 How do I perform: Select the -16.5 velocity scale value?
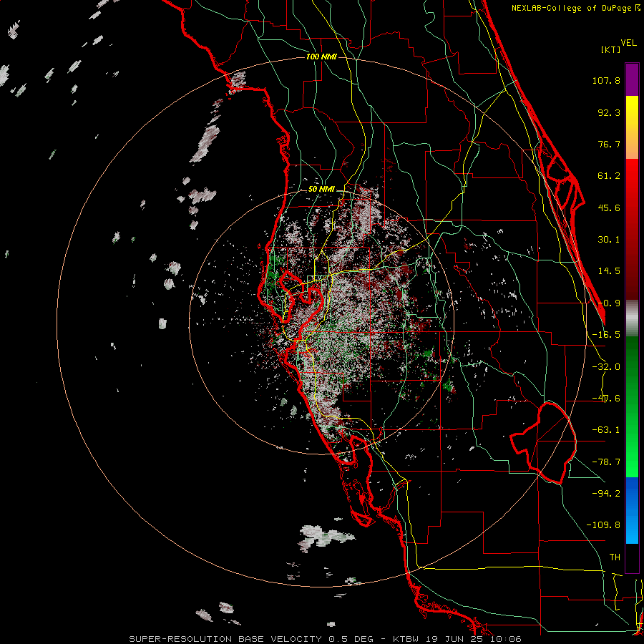[x=606, y=335]
